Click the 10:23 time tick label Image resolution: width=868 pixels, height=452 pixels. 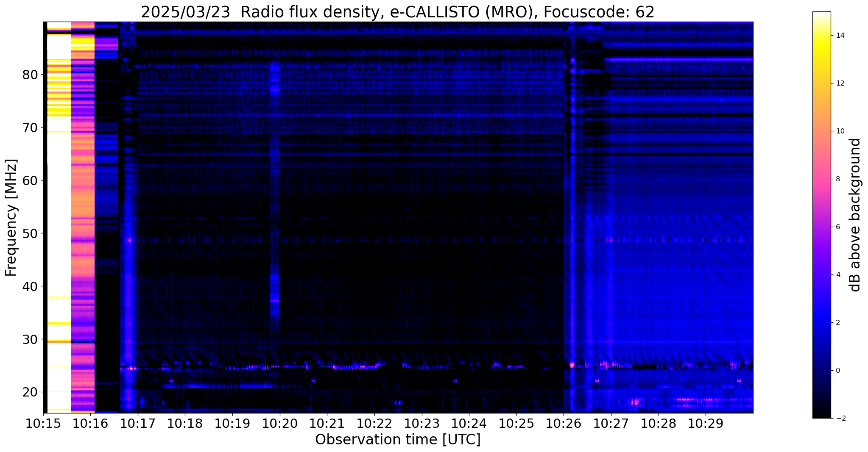pos(421,424)
